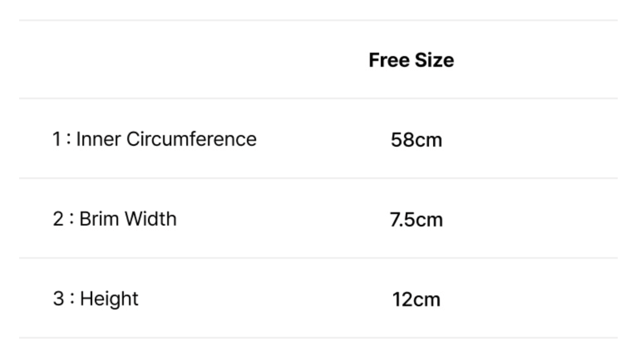The height and width of the screenshot is (364, 641).
Task: Click the word Brim
Action: 99,219
